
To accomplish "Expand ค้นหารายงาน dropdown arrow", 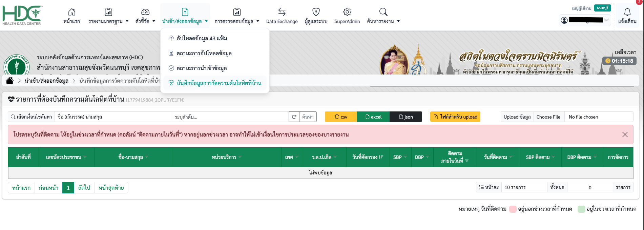I will [x=398, y=21].
